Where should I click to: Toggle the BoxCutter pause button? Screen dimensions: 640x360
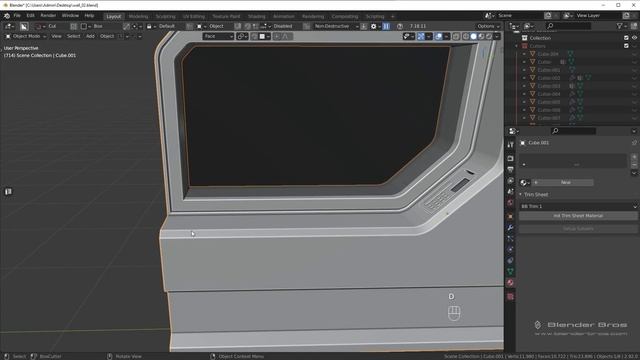[386, 26]
